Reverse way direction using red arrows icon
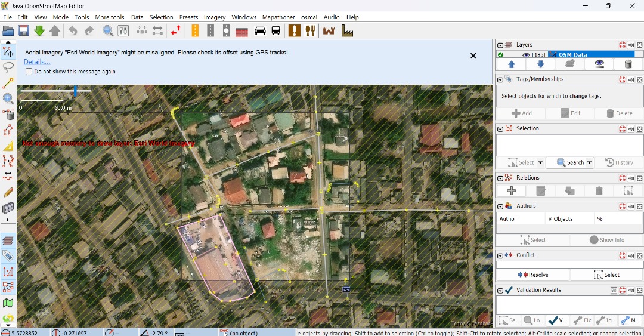 (x=176, y=31)
